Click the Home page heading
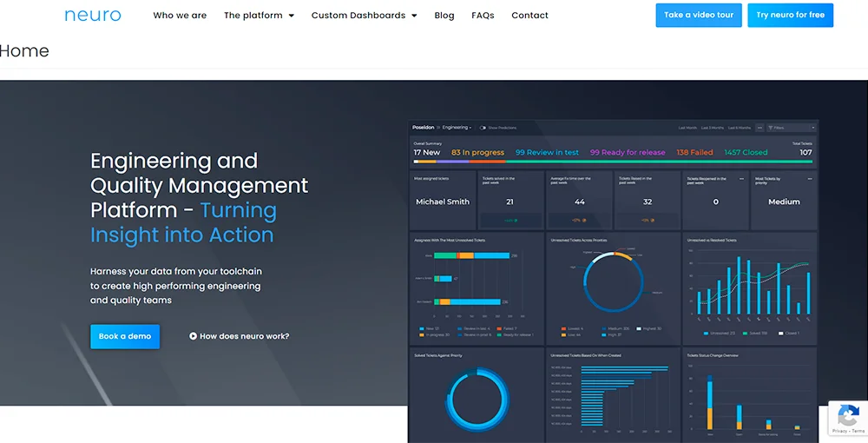Screen dimensions: 868x443 (x=24, y=51)
